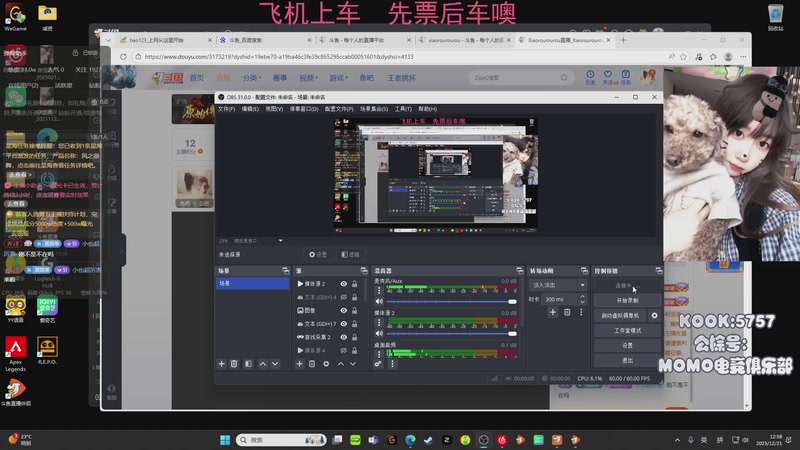Delete the selected source with the trash icon
Viewport: 800px width, 450px height.
coord(312,364)
